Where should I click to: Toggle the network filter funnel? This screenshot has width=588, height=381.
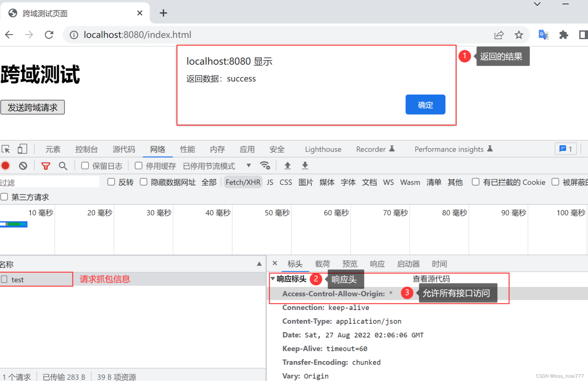[x=46, y=166]
